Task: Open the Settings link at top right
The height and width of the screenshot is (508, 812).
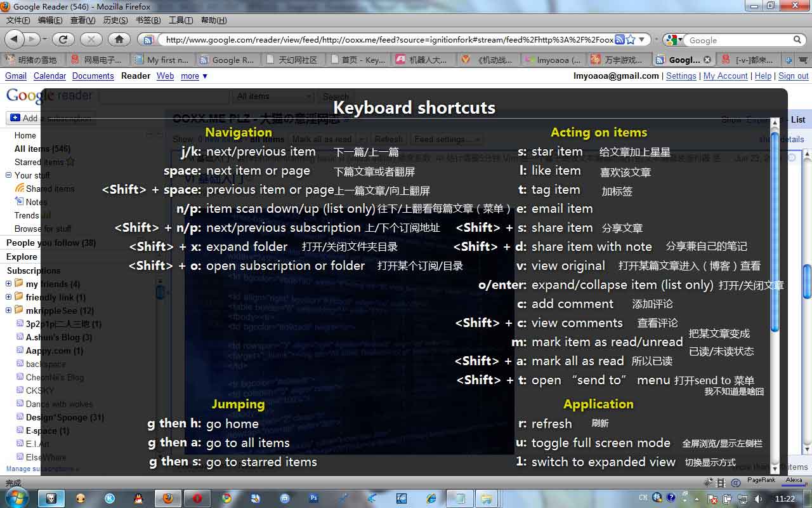Action: [x=681, y=76]
